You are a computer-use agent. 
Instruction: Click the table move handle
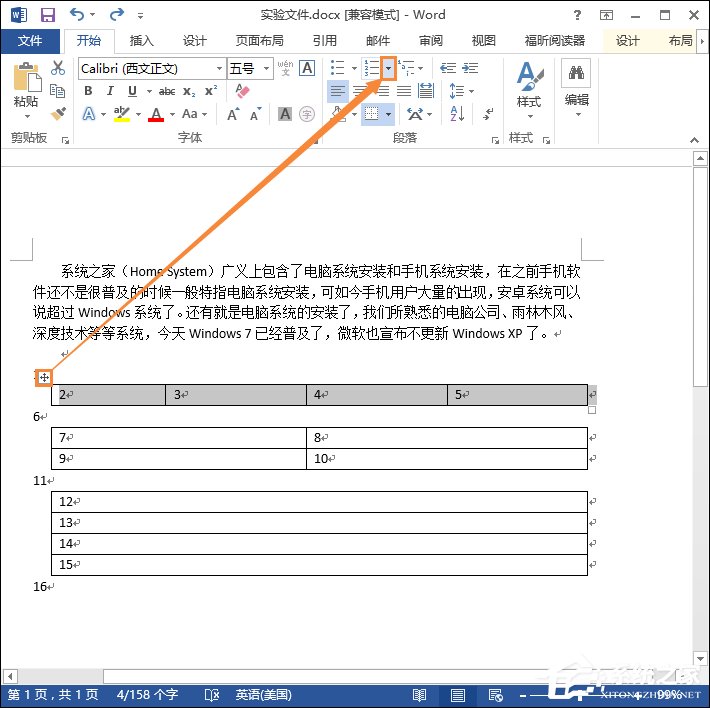click(44, 377)
